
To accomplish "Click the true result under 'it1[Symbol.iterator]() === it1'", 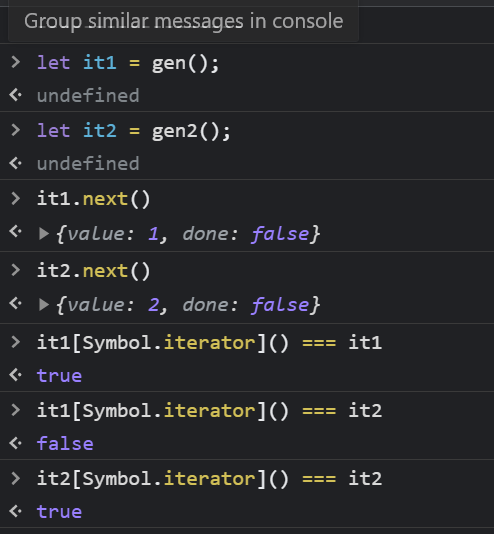I will [59, 376].
